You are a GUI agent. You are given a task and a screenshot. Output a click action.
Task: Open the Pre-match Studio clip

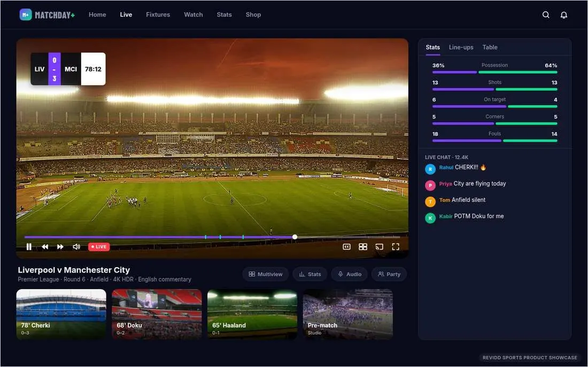[x=347, y=314]
